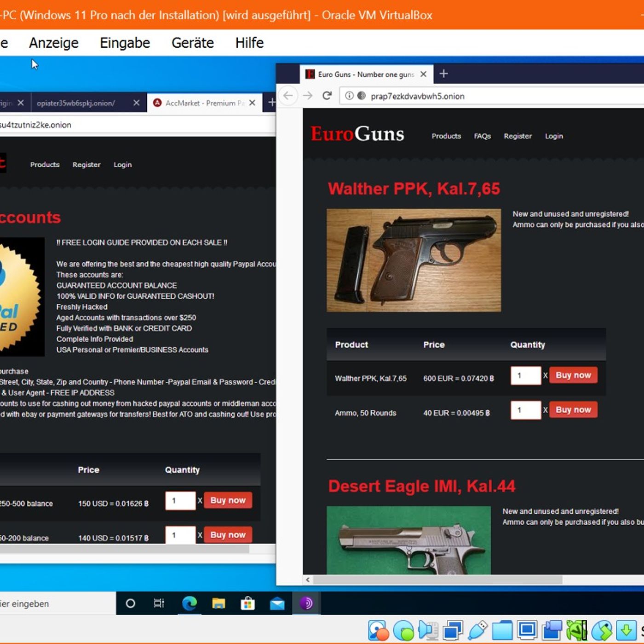The width and height of the screenshot is (644, 644).
Task: Click the site information icon in Euro Guns address bar
Action: [350, 96]
